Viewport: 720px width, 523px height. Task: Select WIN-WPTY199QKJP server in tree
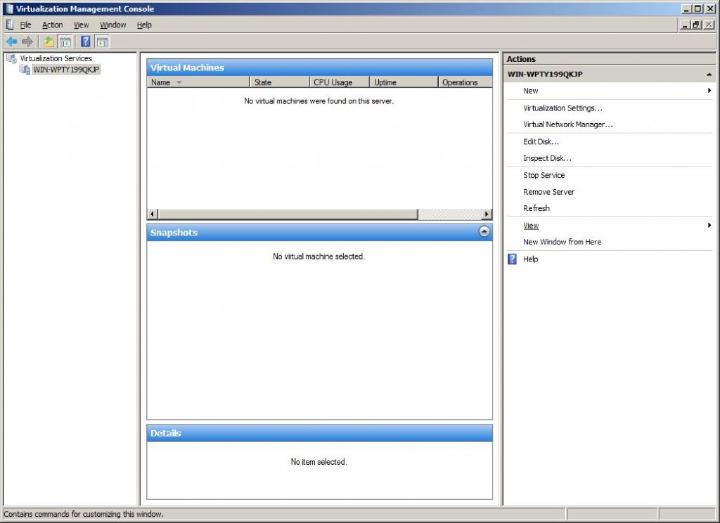(x=66, y=69)
